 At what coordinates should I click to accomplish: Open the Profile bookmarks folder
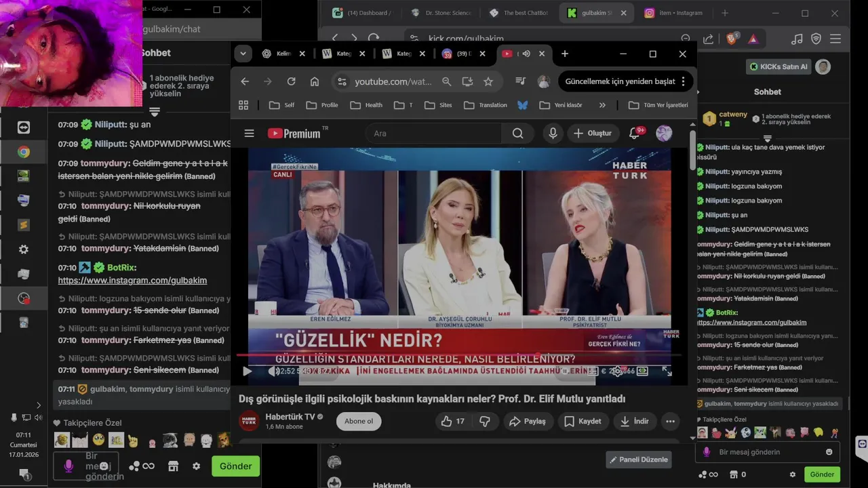click(x=322, y=105)
